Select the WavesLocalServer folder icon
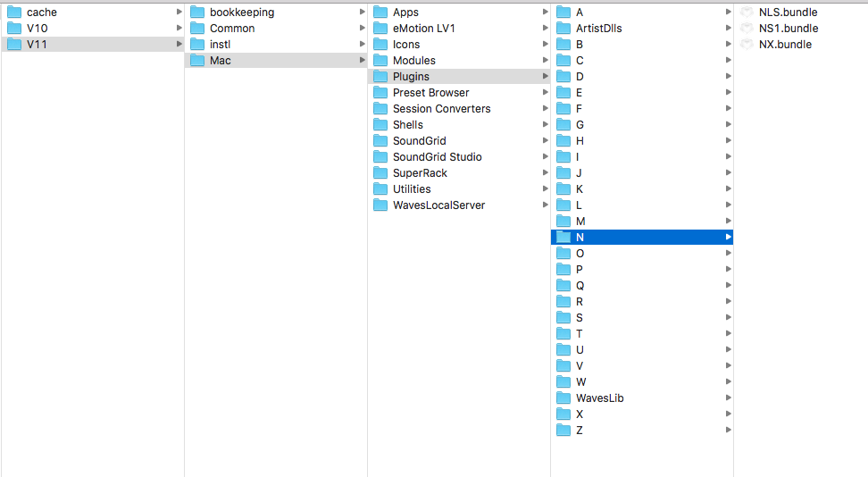The width and height of the screenshot is (868, 477). (380, 205)
